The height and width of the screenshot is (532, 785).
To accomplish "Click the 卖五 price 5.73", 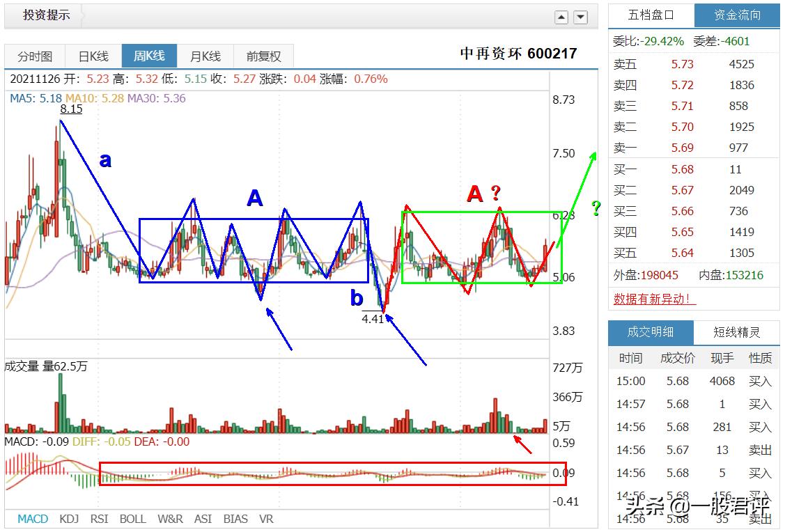I will tap(683, 64).
